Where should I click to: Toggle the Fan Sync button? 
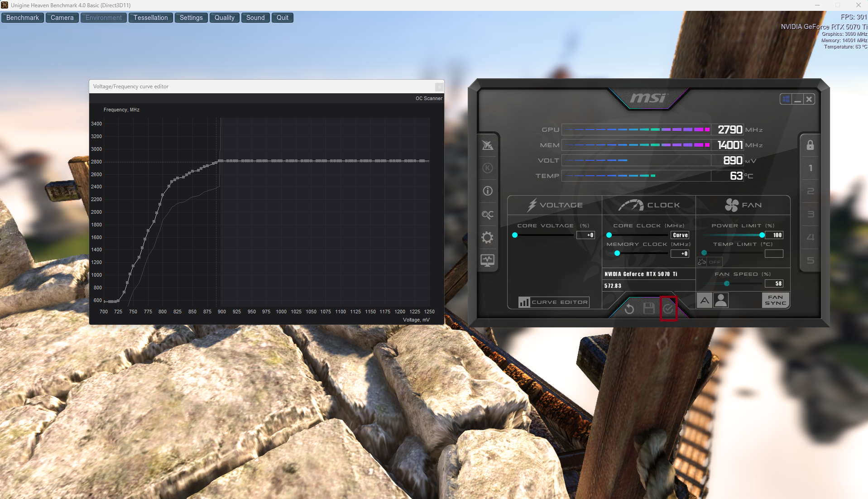tap(776, 300)
